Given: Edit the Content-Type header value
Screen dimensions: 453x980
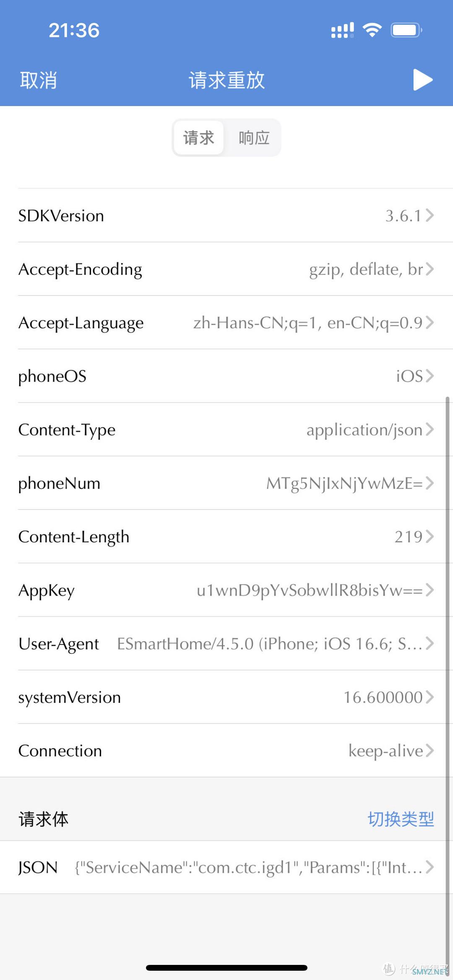Looking at the screenshot, I should pyautogui.click(x=364, y=430).
